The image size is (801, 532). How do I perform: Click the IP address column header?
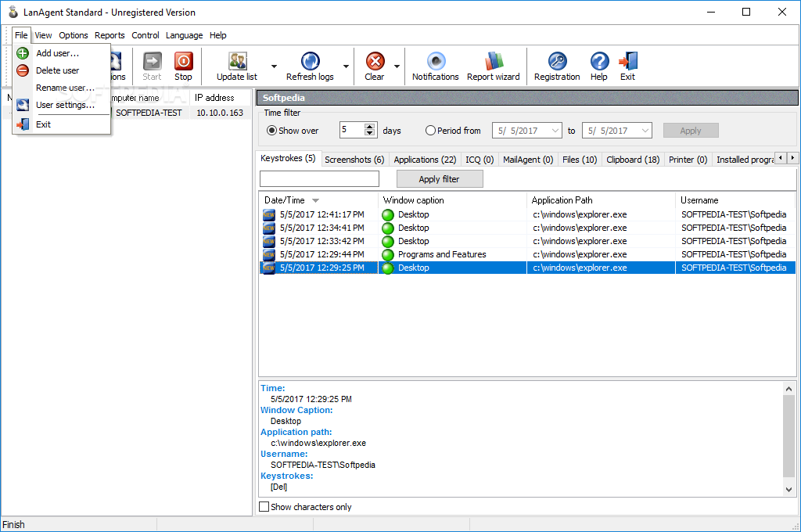(x=220, y=98)
